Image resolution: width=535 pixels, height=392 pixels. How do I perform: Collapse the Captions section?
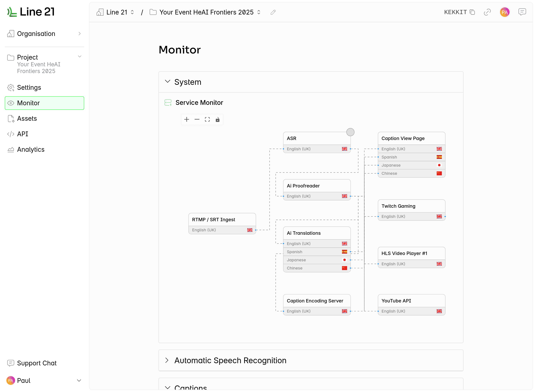pos(167,387)
